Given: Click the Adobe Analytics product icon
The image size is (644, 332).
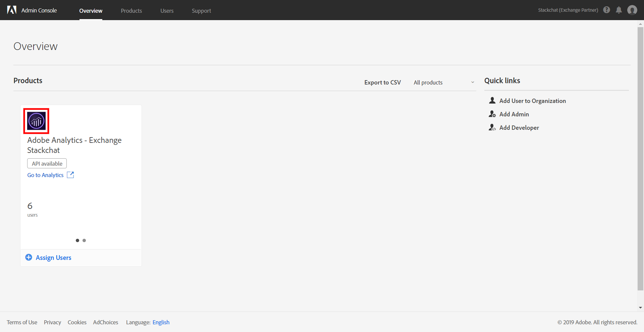Looking at the screenshot, I should point(36,121).
